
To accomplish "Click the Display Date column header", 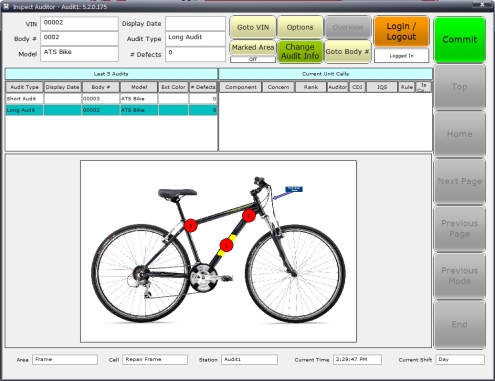I will click(62, 87).
